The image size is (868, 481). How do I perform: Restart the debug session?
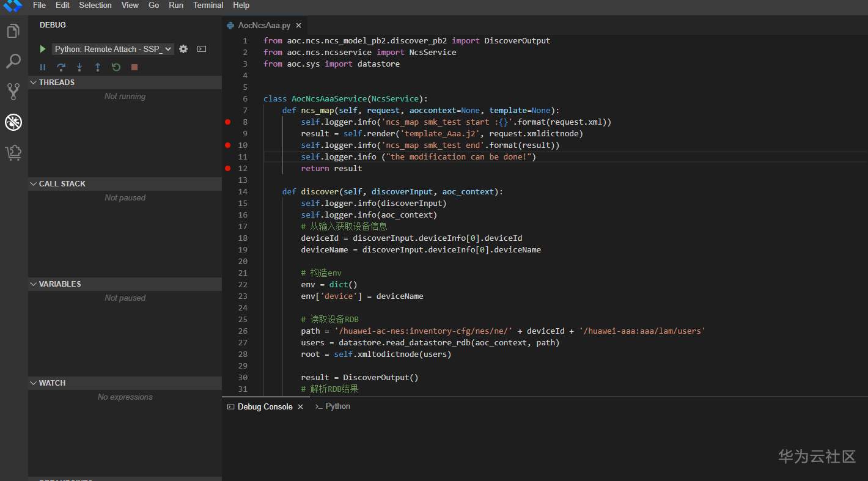116,67
